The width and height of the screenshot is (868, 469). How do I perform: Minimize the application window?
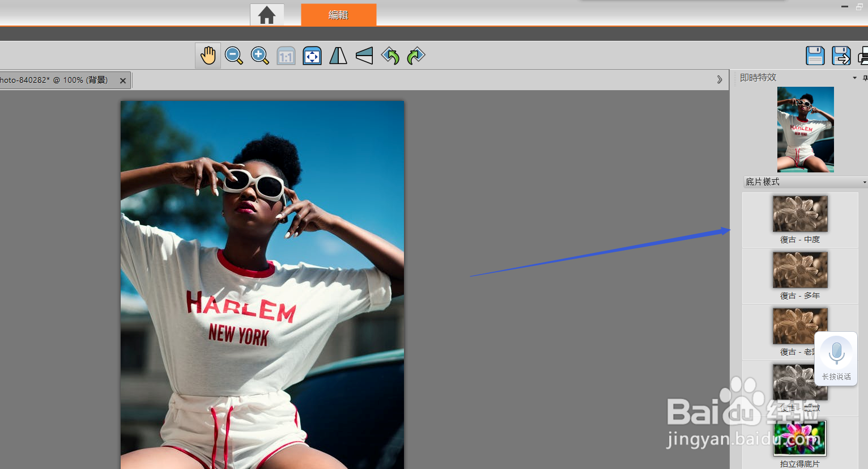click(845, 7)
